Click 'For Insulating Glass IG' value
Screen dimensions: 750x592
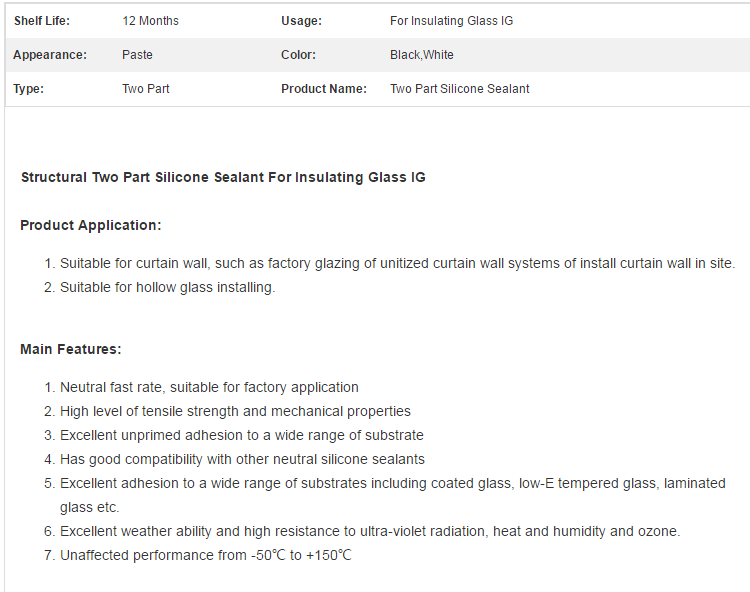(451, 21)
